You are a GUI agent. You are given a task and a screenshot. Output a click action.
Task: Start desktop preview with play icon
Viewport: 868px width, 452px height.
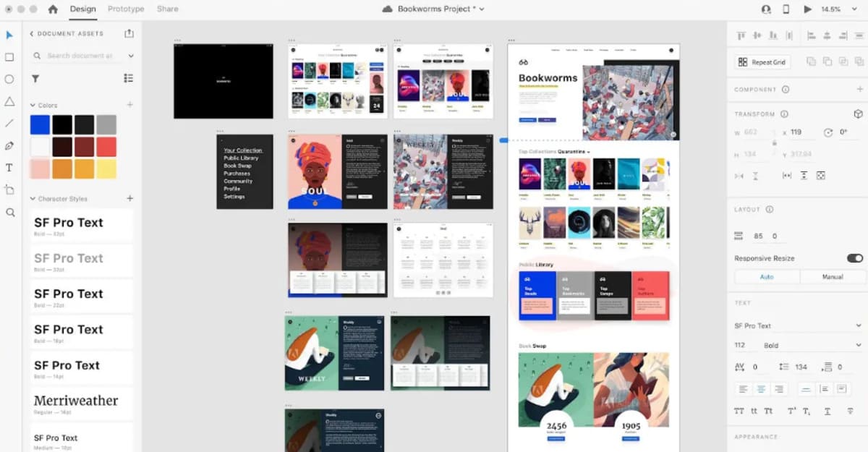pos(807,9)
